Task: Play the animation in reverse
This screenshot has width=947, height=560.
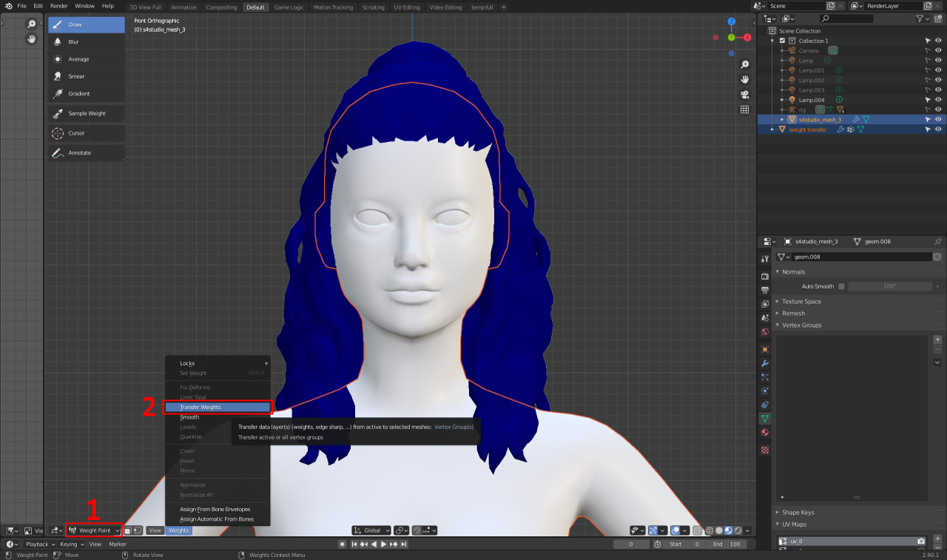Action: point(375,544)
